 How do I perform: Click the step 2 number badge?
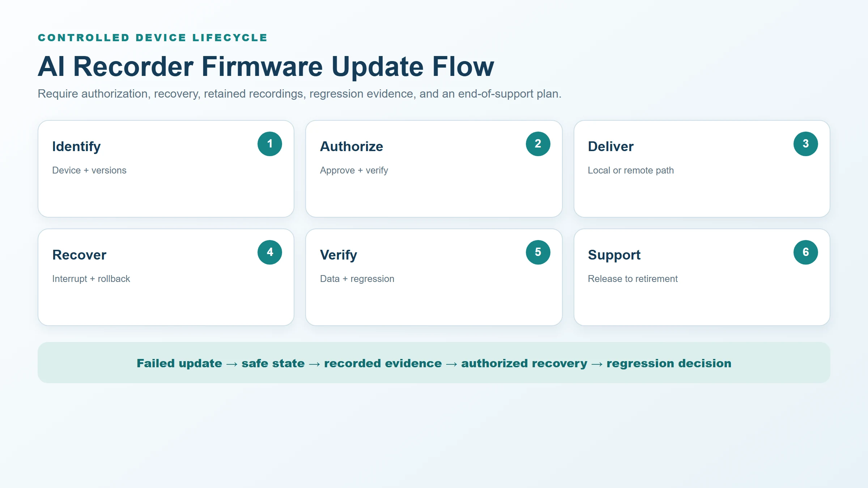point(538,144)
